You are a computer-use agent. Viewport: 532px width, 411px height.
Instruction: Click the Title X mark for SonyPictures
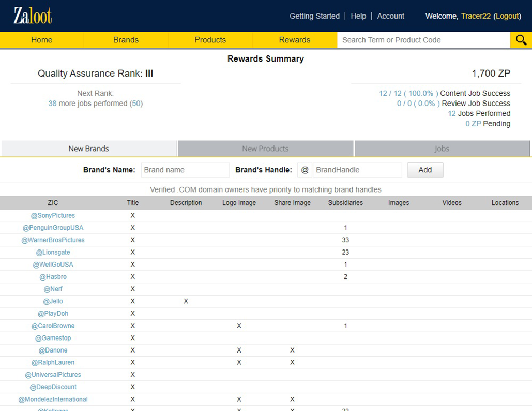tap(133, 216)
